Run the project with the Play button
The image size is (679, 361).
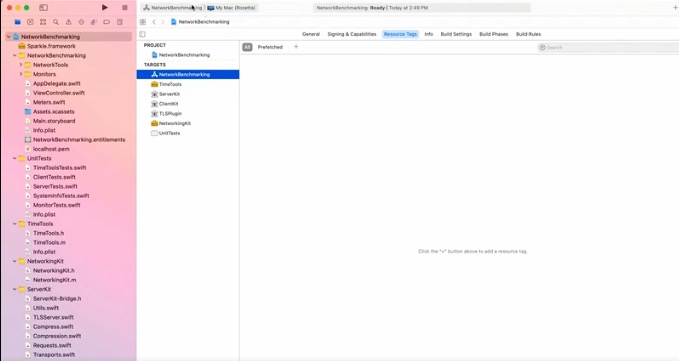[x=104, y=7]
